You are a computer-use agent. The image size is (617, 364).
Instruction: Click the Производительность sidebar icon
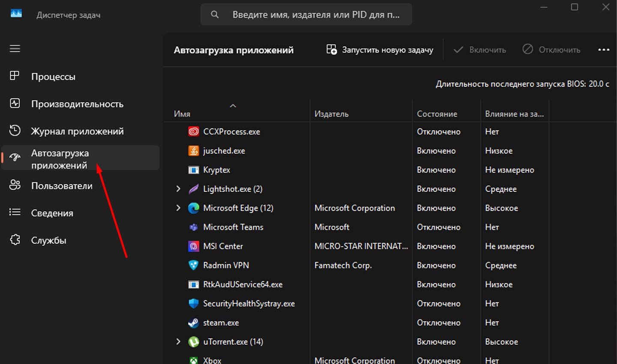pos(15,103)
